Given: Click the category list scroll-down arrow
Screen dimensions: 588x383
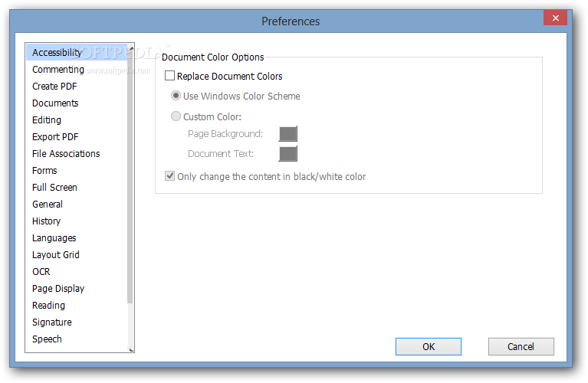Looking at the screenshot, I should point(131,349).
